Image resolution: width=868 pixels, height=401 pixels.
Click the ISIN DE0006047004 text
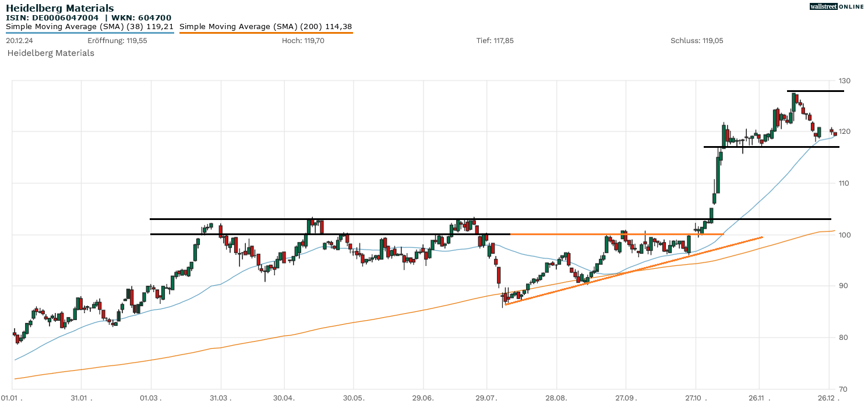tap(52, 17)
